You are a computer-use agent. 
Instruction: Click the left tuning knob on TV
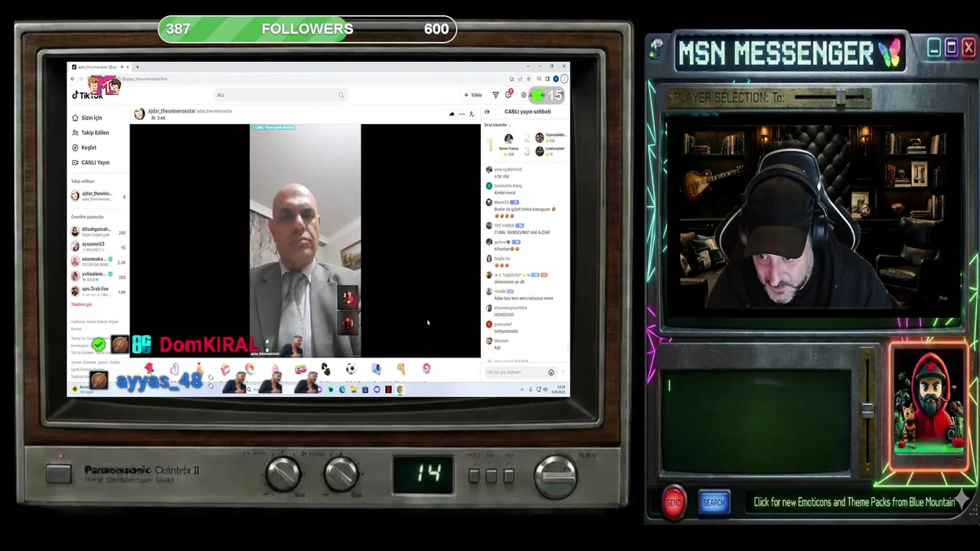[283, 474]
